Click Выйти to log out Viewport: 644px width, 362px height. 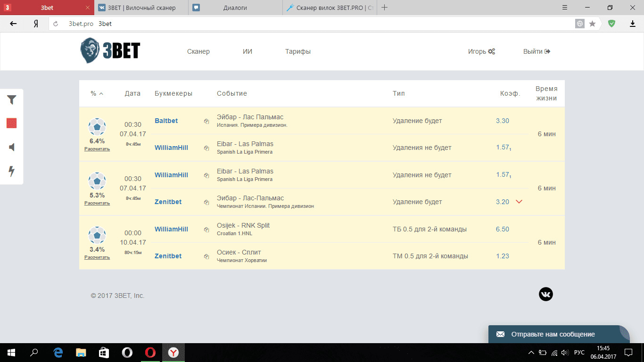[537, 51]
